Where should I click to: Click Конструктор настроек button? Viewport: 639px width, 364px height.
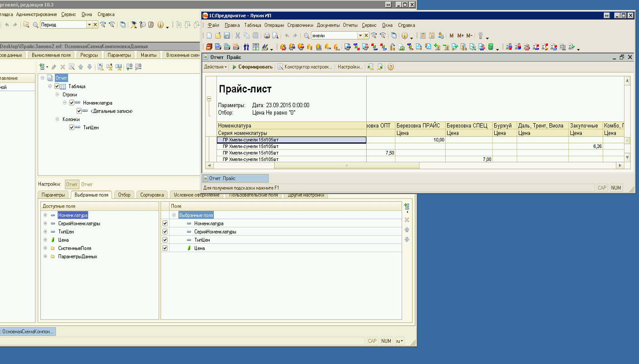pyautogui.click(x=305, y=67)
